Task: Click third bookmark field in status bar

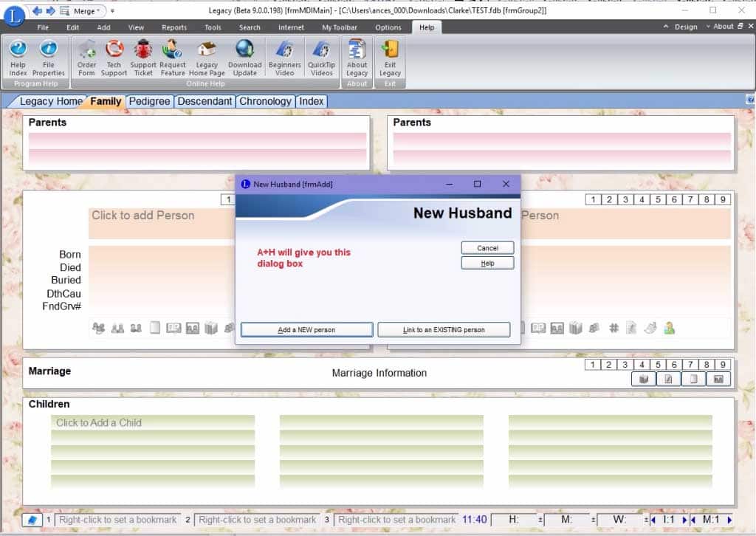Action: click(396, 520)
